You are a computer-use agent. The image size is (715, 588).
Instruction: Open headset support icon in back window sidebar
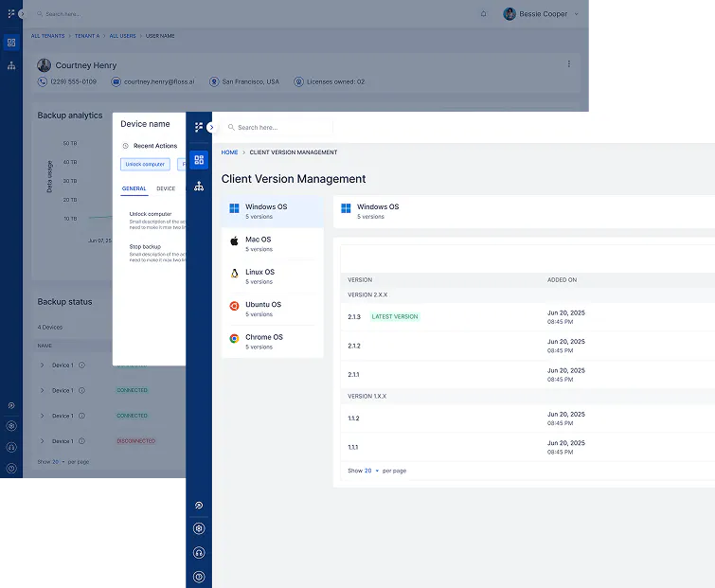(x=11, y=447)
